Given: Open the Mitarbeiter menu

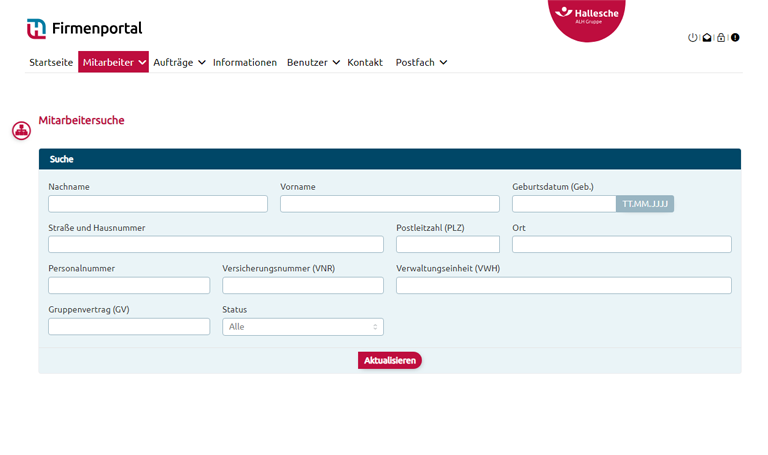Looking at the screenshot, I should coord(114,62).
